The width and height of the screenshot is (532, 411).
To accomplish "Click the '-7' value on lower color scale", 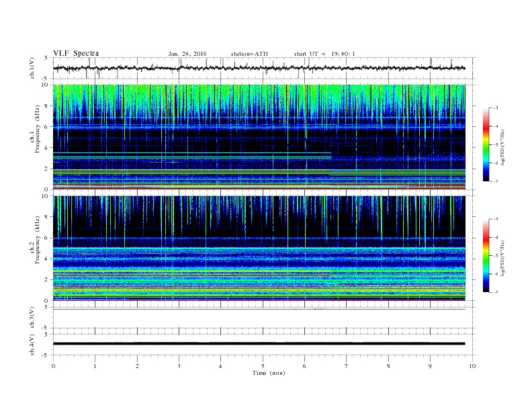I will click(496, 292).
